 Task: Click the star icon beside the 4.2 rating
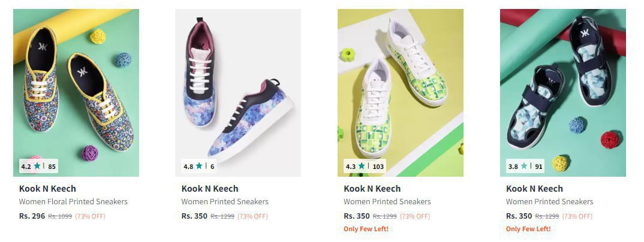pos(37,166)
